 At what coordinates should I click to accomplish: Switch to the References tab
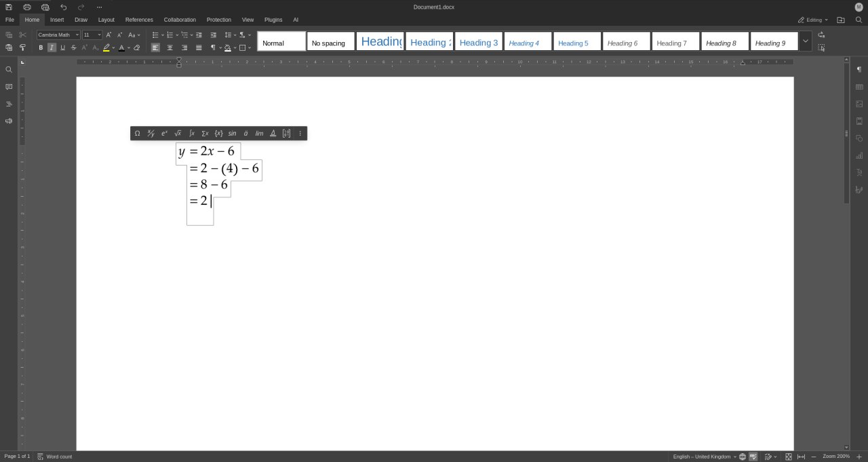139,20
